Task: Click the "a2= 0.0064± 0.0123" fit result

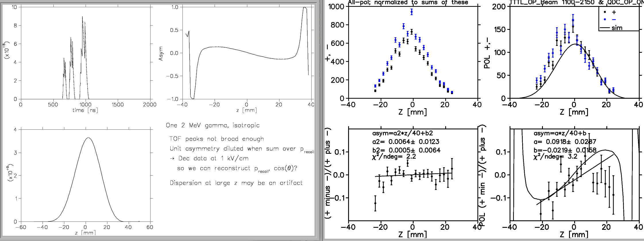Action: (406, 142)
